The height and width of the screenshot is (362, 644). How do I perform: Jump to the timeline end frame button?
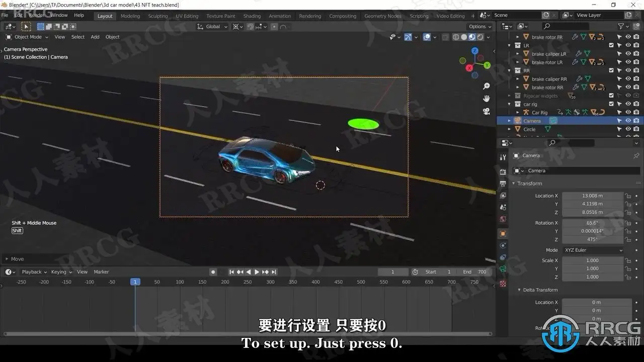(274, 272)
